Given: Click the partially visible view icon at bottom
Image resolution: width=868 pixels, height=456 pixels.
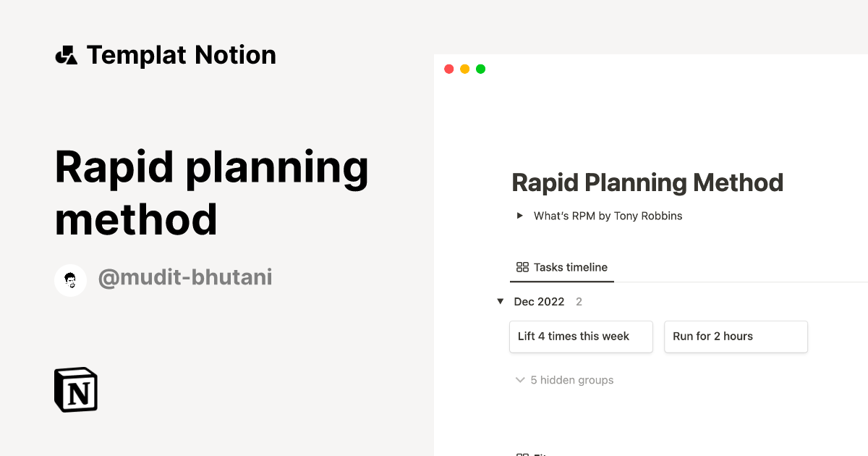Looking at the screenshot, I should (x=522, y=454).
